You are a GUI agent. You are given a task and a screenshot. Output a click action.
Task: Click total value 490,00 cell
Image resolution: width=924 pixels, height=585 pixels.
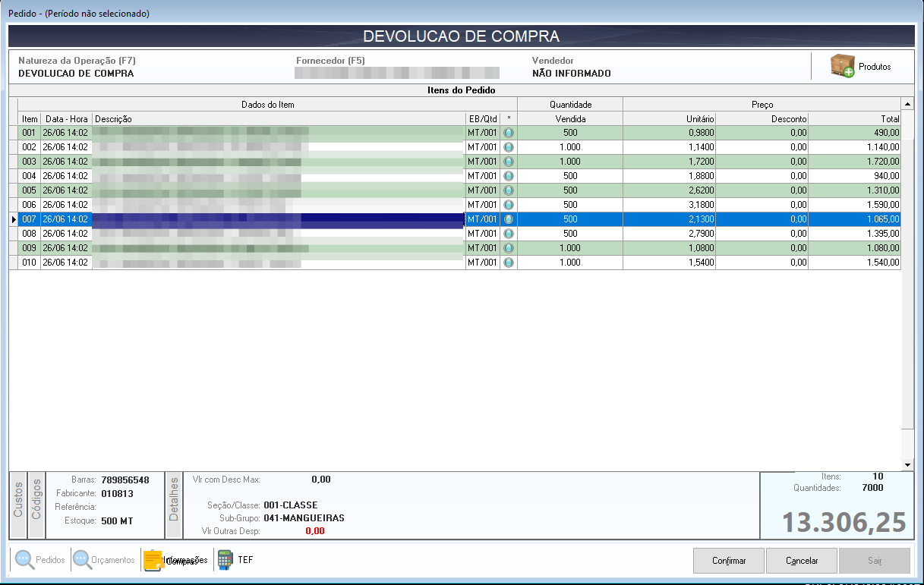855,132
